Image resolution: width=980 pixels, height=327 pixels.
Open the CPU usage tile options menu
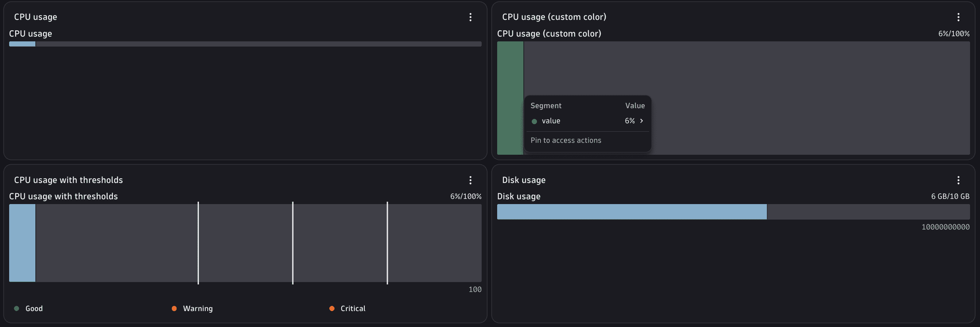[471, 17]
